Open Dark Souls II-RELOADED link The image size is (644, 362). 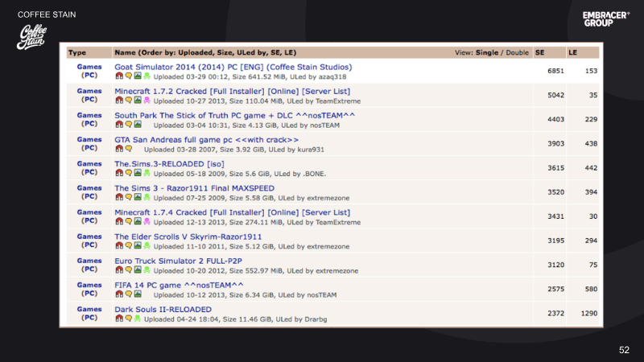tap(163, 309)
